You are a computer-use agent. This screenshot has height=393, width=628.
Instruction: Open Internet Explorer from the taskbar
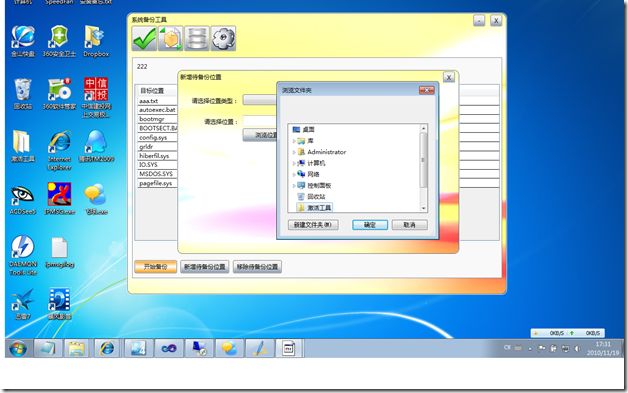107,348
